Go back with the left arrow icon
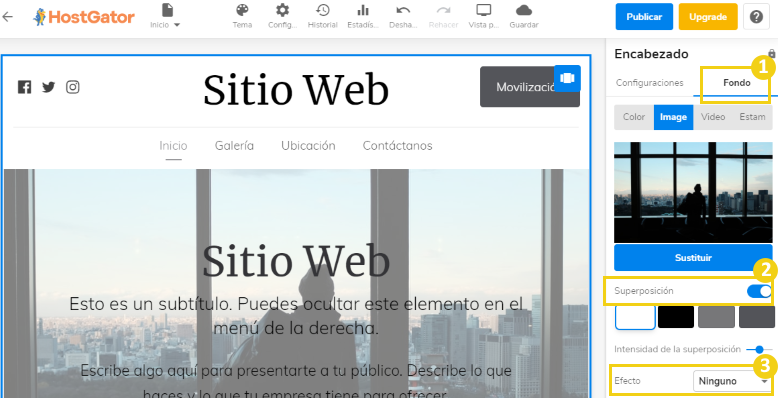Image resolution: width=778 pixels, height=398 pixels. pyautogui.click(x=7, y=16)
